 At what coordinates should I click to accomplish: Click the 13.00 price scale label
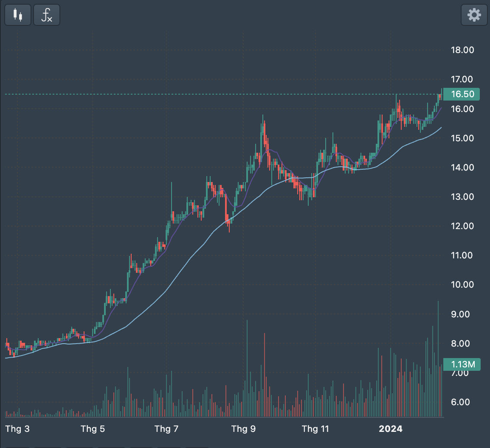462,197
